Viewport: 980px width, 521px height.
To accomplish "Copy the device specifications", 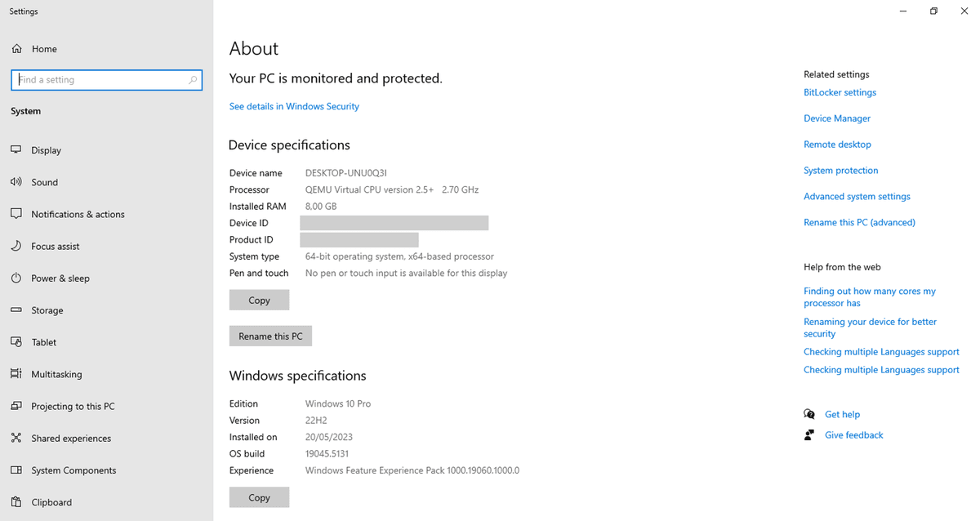I will pos(259,301).
